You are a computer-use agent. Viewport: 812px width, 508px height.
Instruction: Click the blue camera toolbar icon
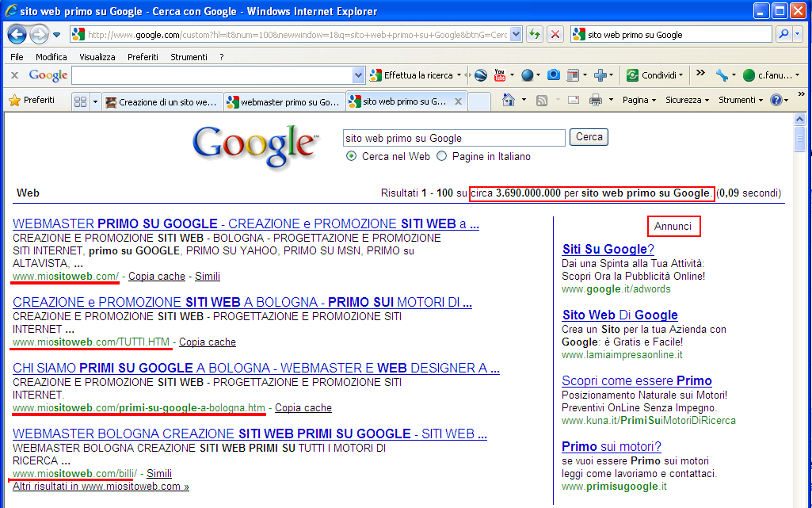[554, 75]
